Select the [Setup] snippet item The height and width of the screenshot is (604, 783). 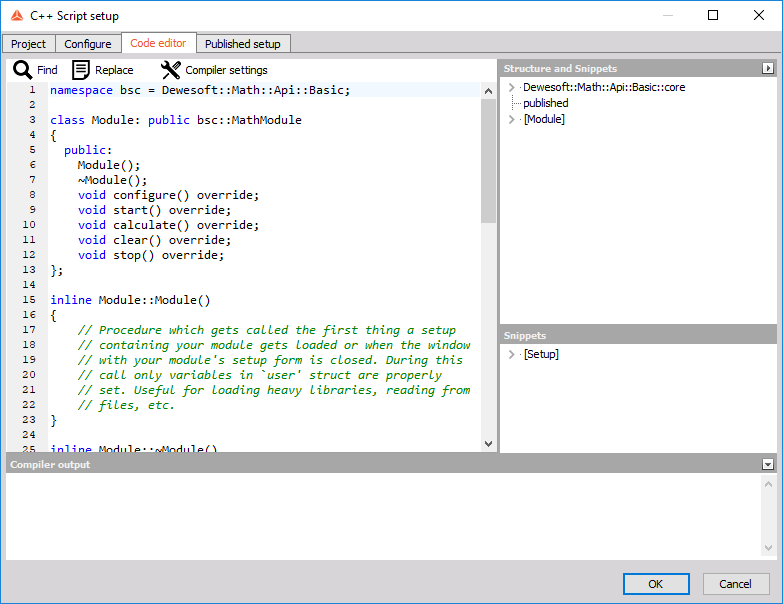pyautogui.click(x=541, y=354)
